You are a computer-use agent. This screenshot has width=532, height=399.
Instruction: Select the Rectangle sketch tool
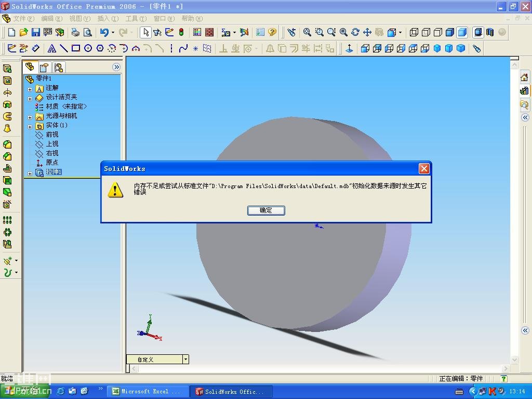click(76, 48)
